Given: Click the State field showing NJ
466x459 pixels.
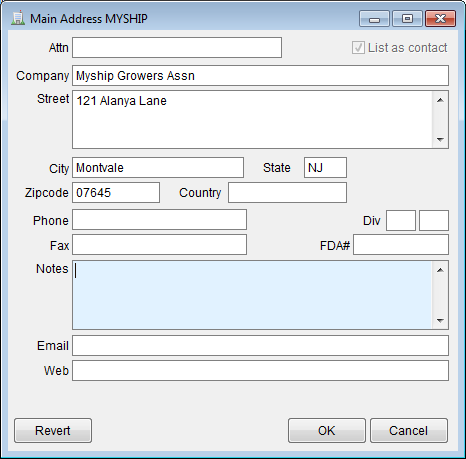Looking at the screenshot, I should point(325,168).
